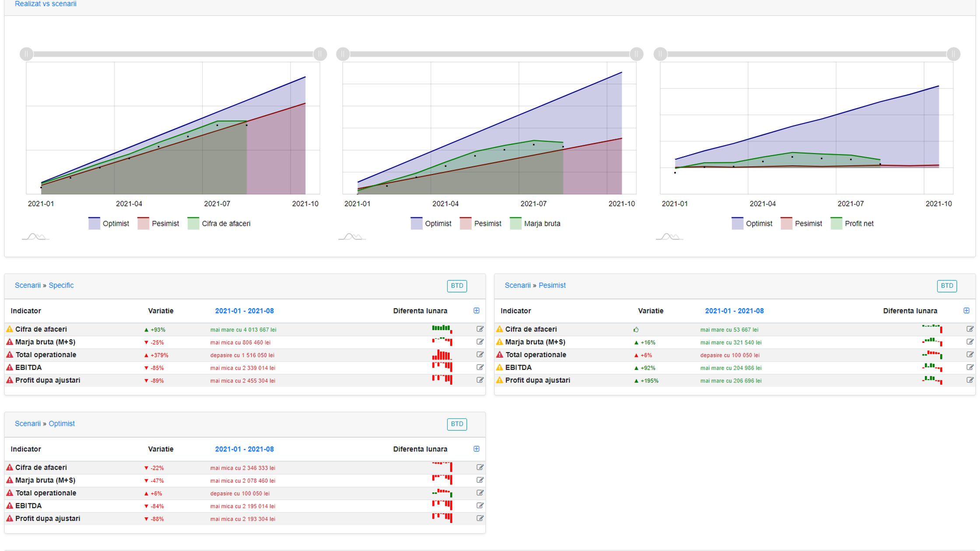Open the Specific scenario link
The height and width of the screenshot is (551, 980).
click(61, 285)
